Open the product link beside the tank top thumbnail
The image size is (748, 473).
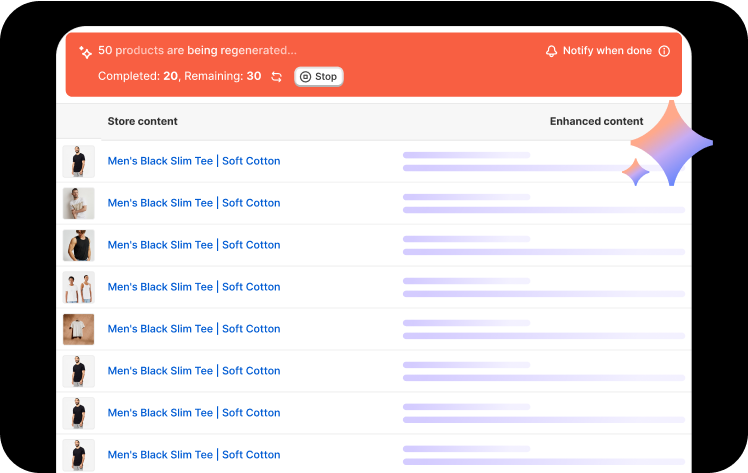tap(194, 245)
